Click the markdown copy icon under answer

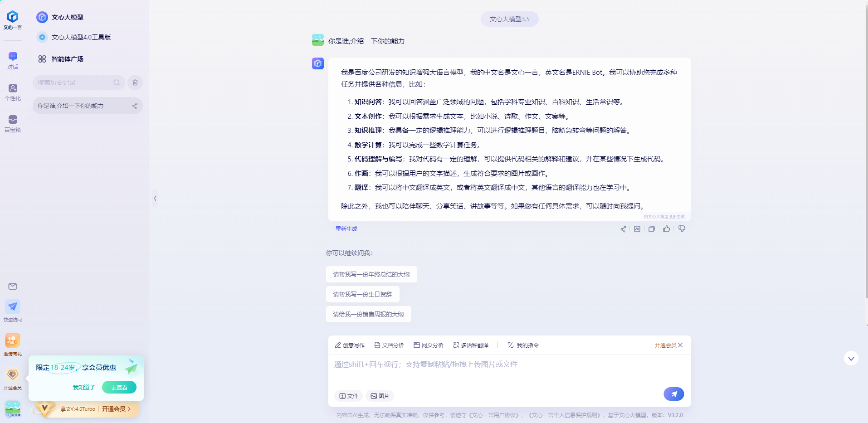point(637,229)
